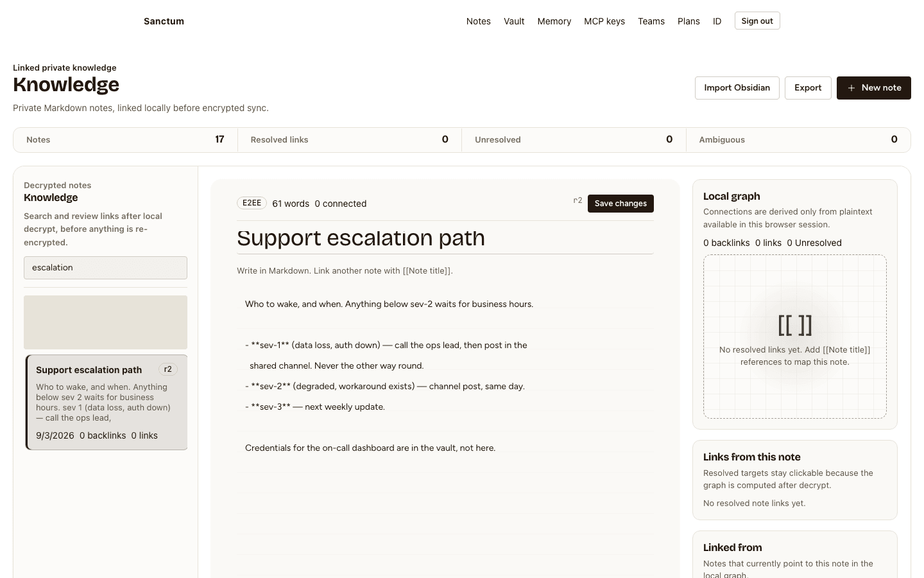The width and height of the screenshot is (924, 578).
Task: Focus the search field containing "escalation"
Action: tap(105, 268)
